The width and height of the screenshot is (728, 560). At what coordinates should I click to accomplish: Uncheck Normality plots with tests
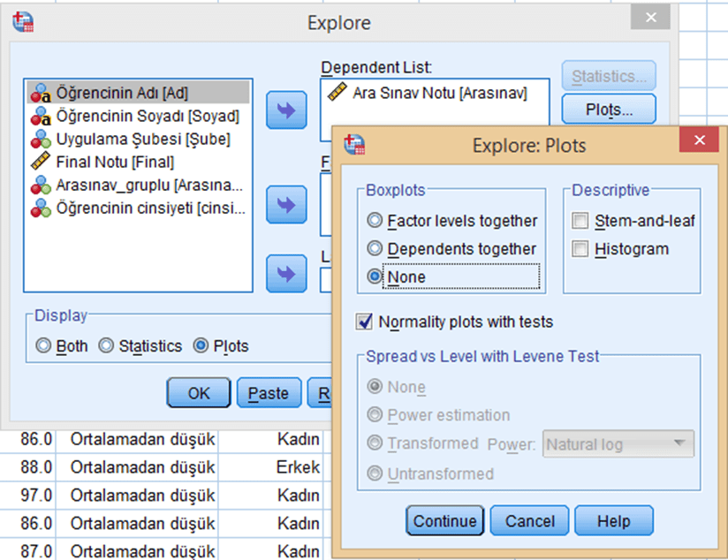pyautogui.click(x=364, y=322)
